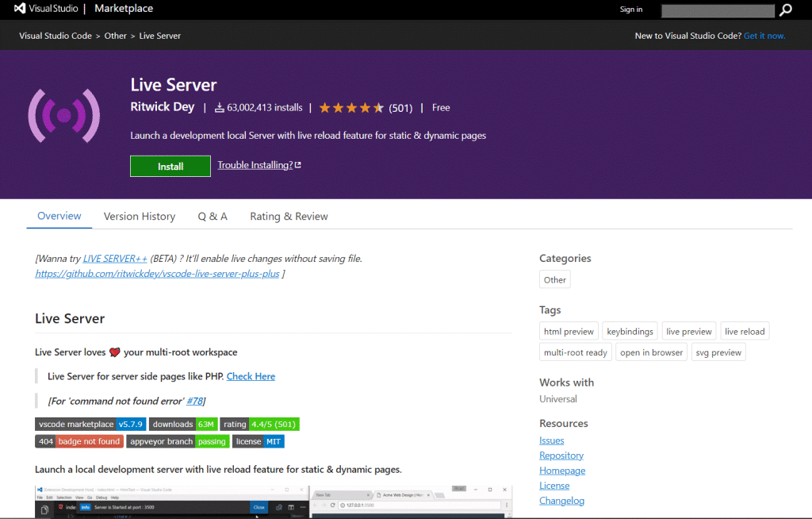This screenshot has width=812, height=519.
Task: Open the Changelog resource link
Action: (x=562, y=500)
